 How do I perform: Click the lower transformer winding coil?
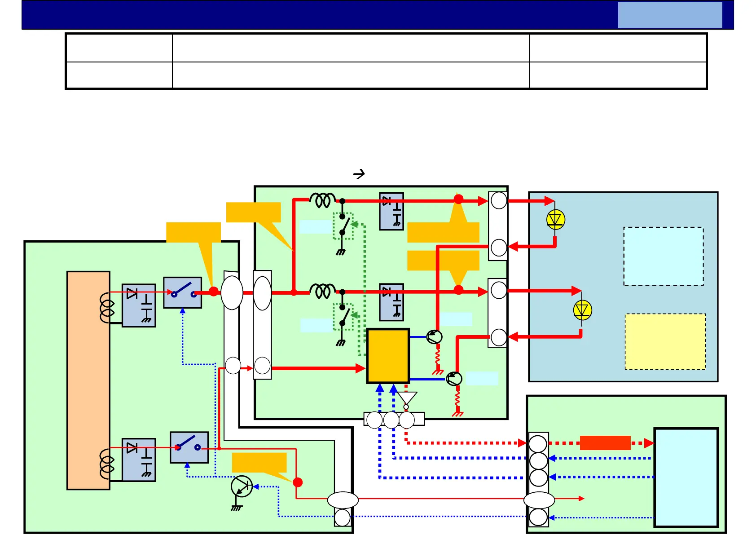point(107,464)
